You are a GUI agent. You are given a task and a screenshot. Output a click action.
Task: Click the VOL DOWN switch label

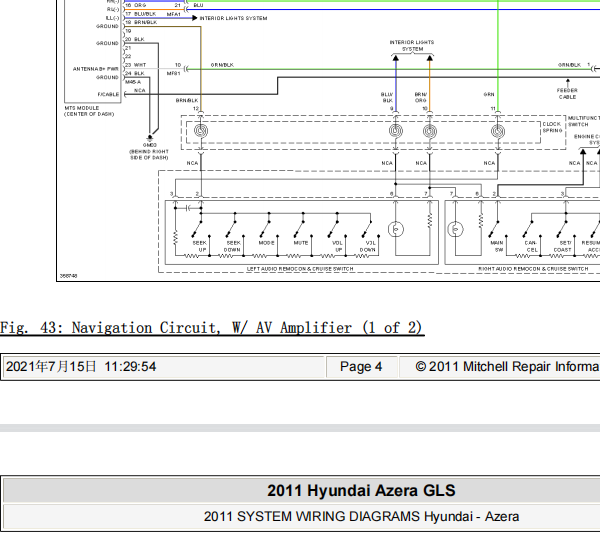[368, 246]
